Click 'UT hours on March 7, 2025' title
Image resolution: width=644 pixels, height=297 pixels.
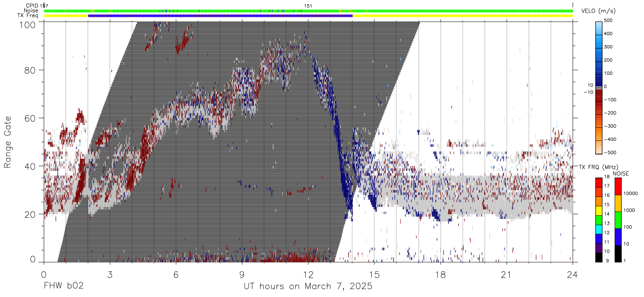(308, 287)
